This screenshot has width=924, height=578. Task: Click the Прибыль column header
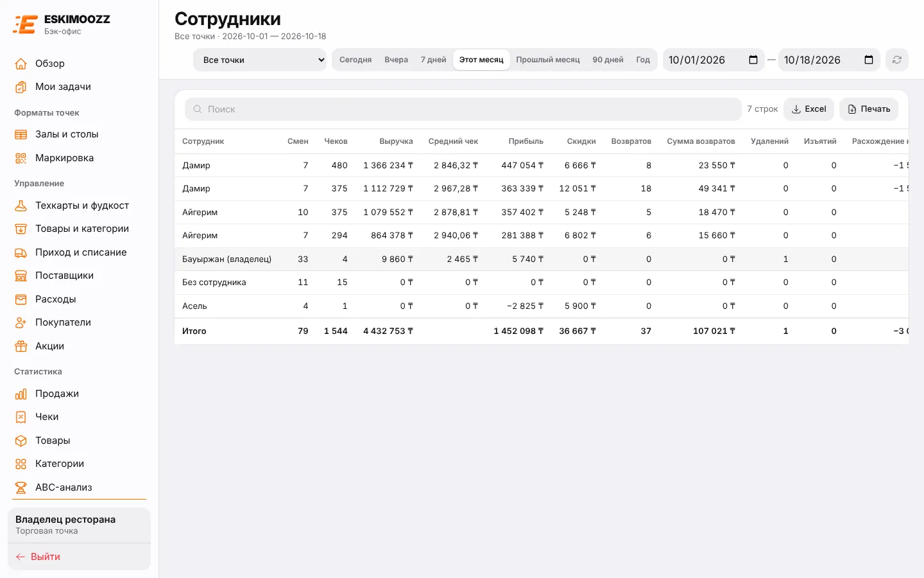(526, 141)
